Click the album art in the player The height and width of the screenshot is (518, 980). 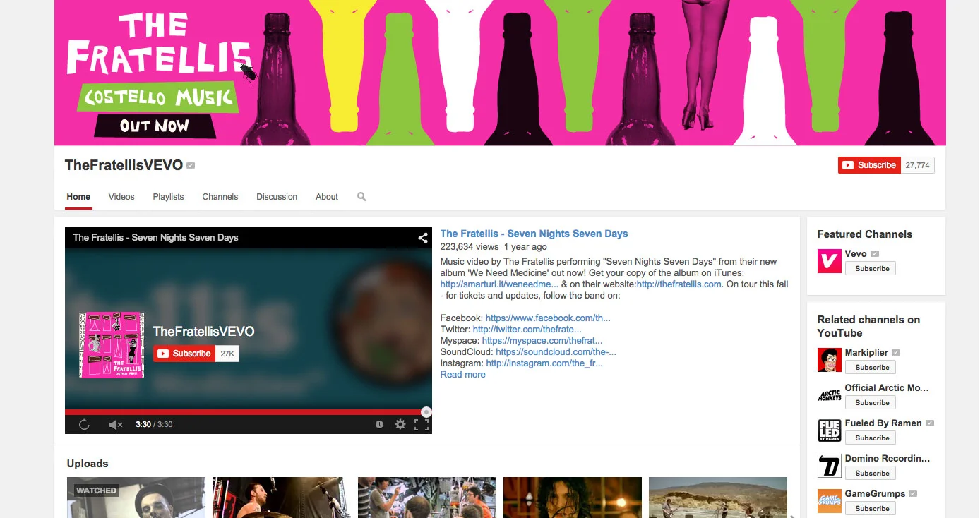pos(112,345)
